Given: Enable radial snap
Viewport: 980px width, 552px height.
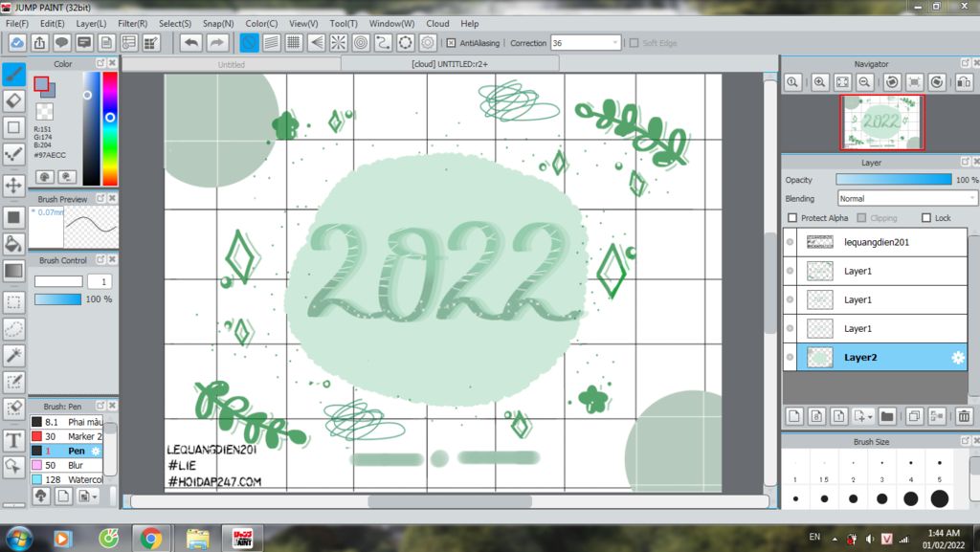Looking at the screenshot, I should 338,43.
